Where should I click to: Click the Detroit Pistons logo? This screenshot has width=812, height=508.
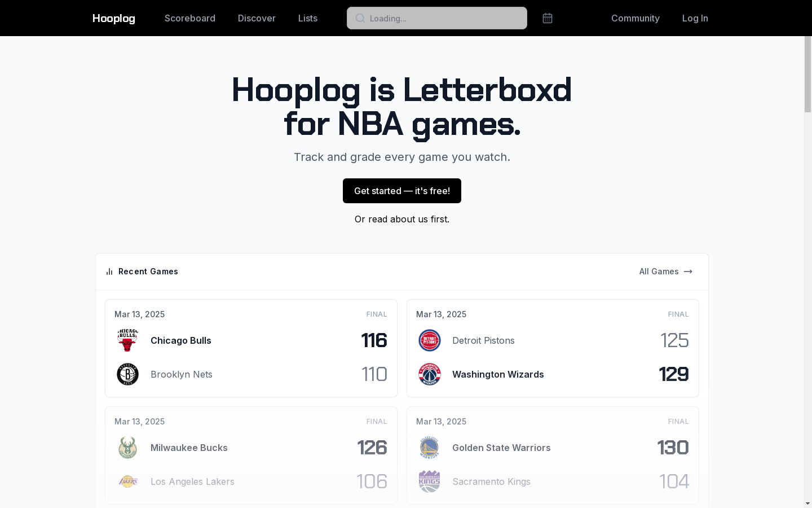(x=430, y=340)
